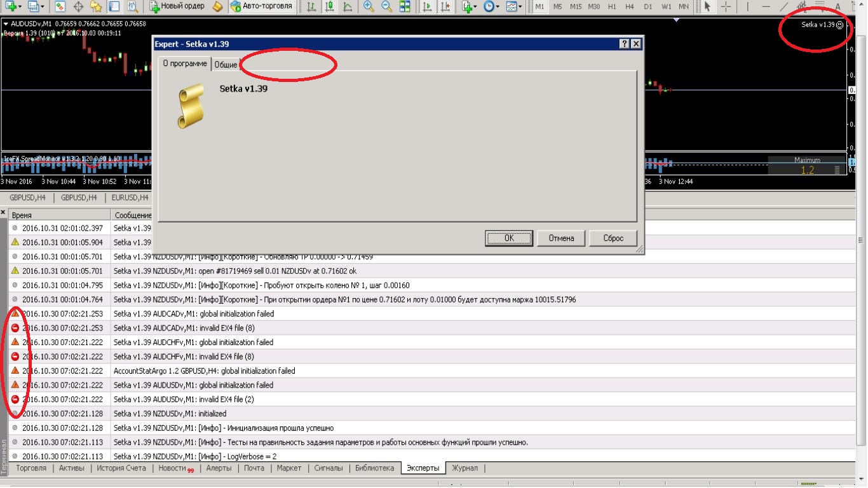Zoom out on the chart

[x=386, y=6]
